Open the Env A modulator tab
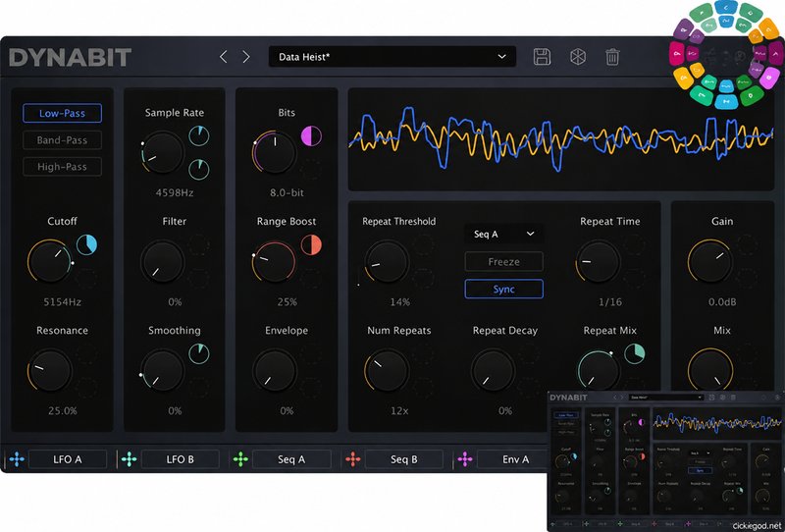785x532 pixels. (516, 459)
